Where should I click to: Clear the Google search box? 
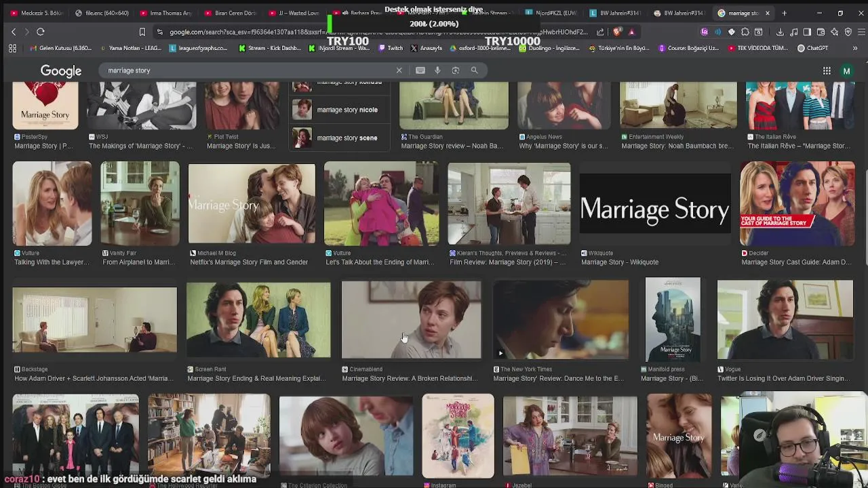point(399,70)
